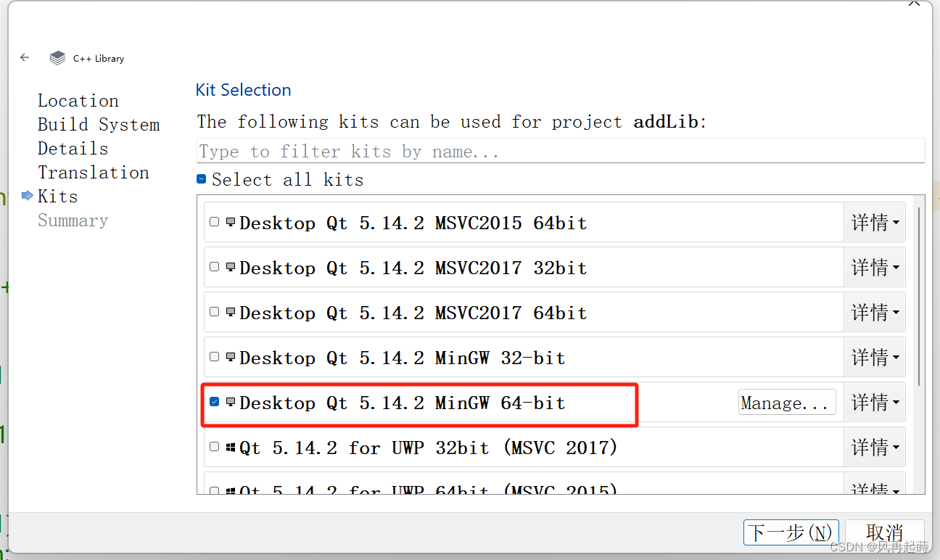Open the Build System wizard step

click(x=99, y=125)
